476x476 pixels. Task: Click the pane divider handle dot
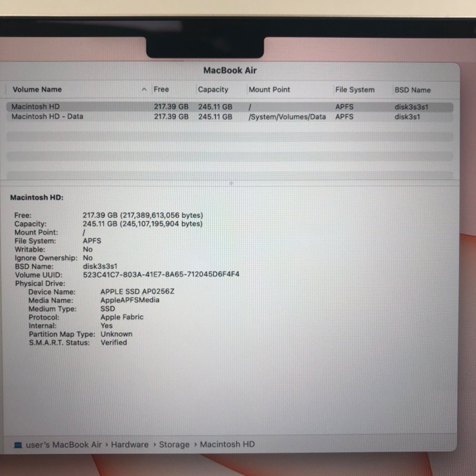[232, 182]
